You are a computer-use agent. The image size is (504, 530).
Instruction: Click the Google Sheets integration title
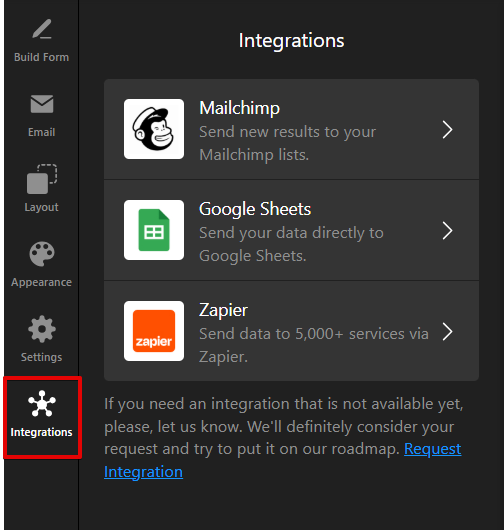point(255,209)
